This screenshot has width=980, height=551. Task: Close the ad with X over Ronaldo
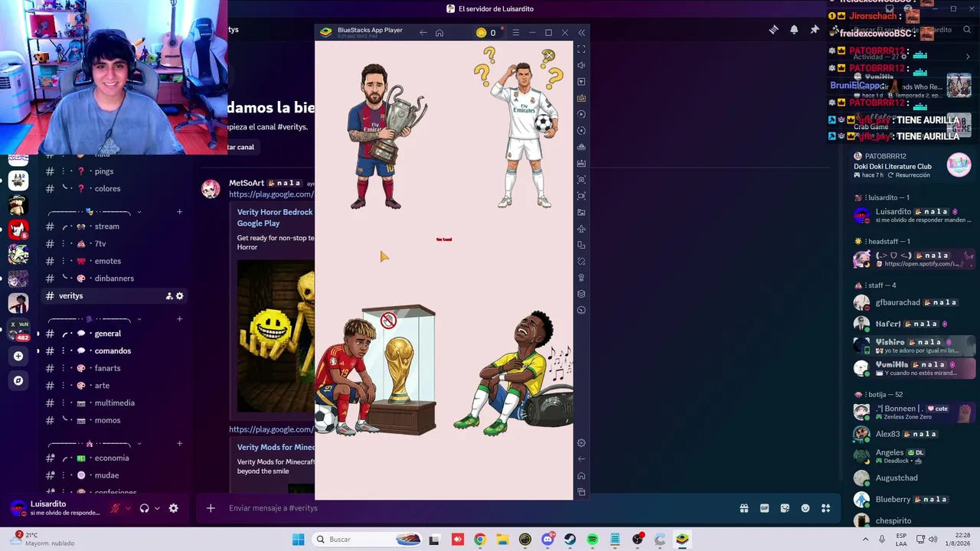548,55
